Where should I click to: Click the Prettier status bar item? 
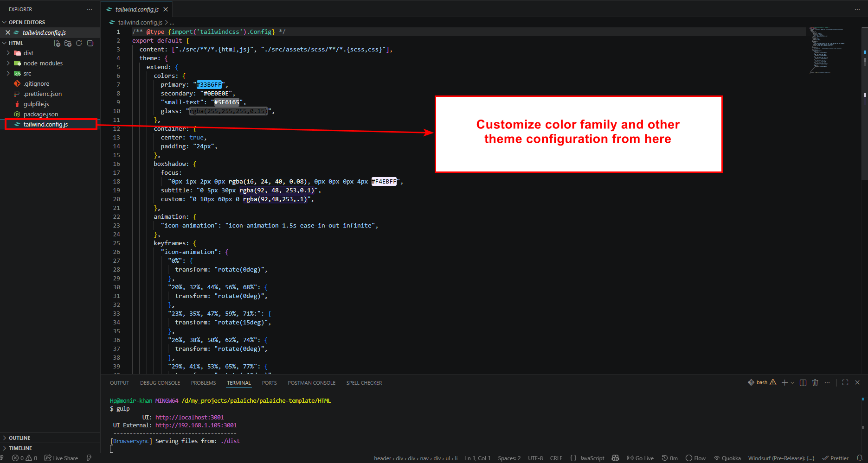836,458
